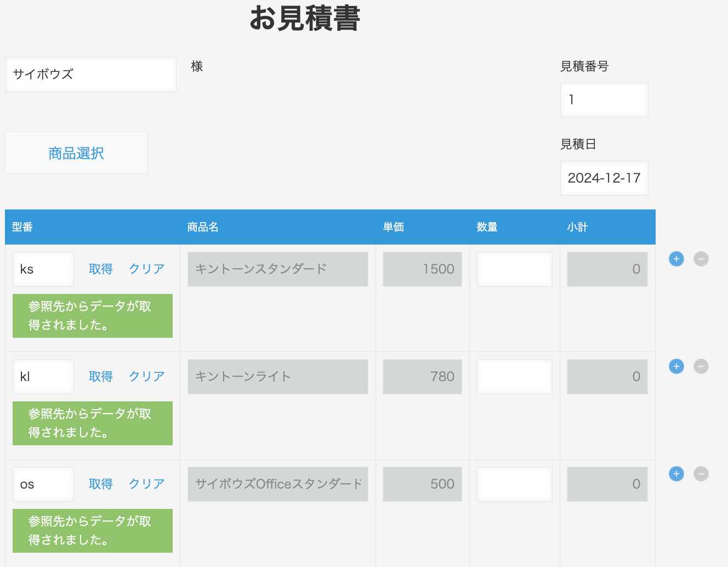Focus the customer name field サイボウズ
The image size is (728, 567).
click(x=91, y=75)
